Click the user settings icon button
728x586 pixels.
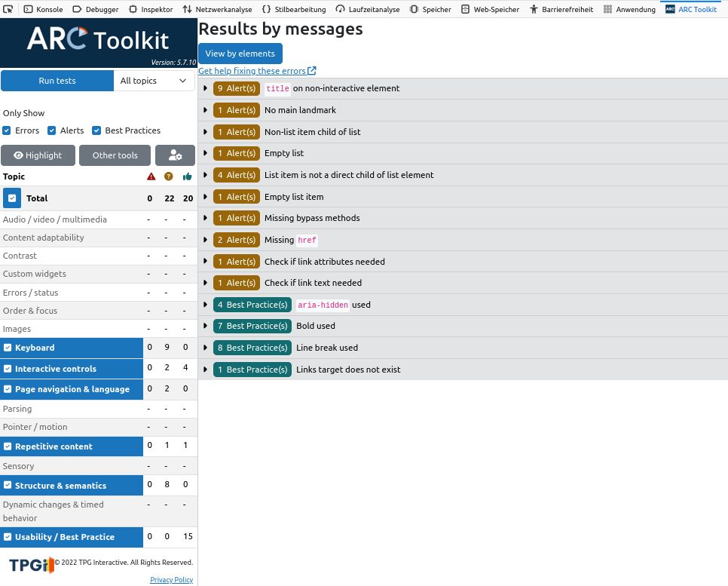click(175, 155)
